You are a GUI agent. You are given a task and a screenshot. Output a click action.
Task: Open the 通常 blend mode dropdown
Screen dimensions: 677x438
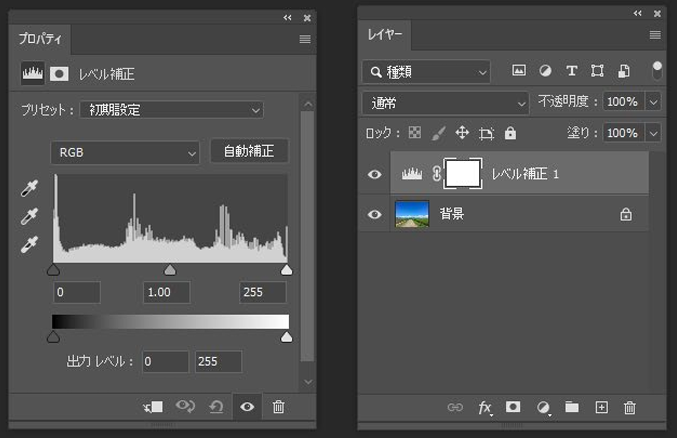pyautogui.click(x=446, y=102)
